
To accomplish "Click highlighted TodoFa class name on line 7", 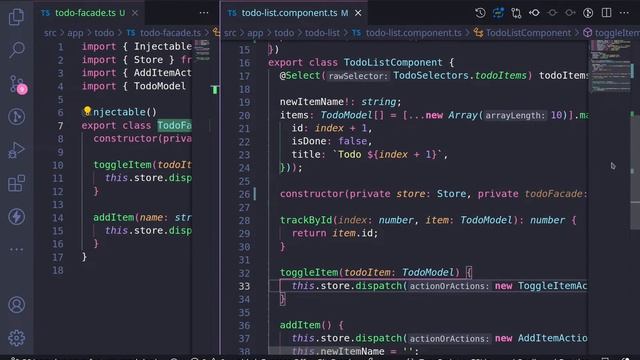I will [174, 125].
